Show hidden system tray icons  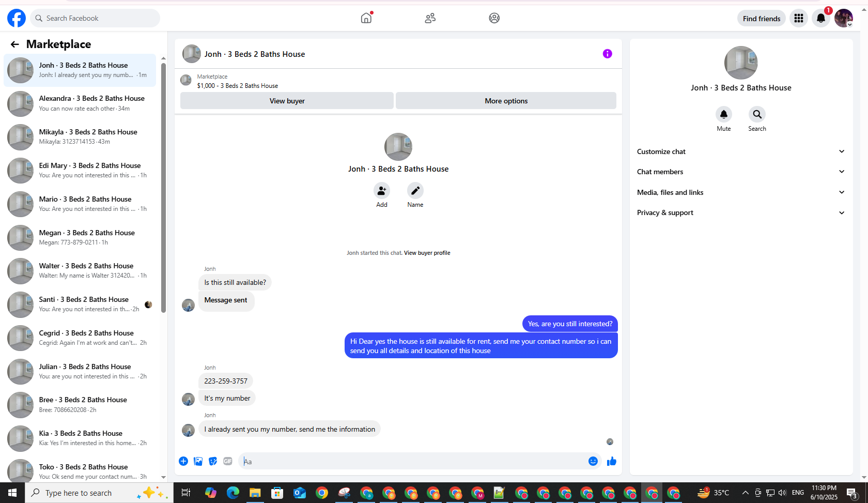(x=746, y=493)
